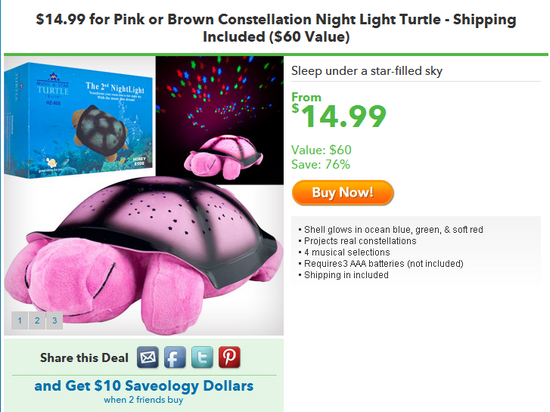Click the 'Share this Deal' label
The image size is (550, 412).
coord(84,358)
